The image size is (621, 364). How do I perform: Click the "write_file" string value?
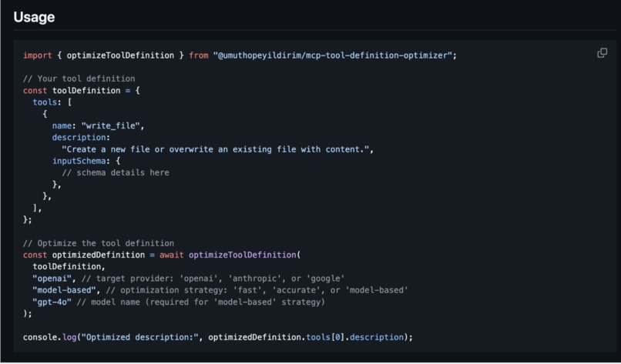tap(111, 125)
